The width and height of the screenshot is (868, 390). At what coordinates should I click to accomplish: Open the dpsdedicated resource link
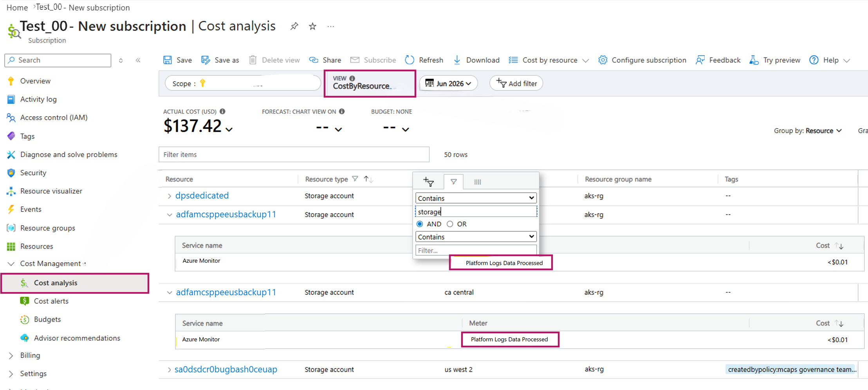[x=202, y=195]
